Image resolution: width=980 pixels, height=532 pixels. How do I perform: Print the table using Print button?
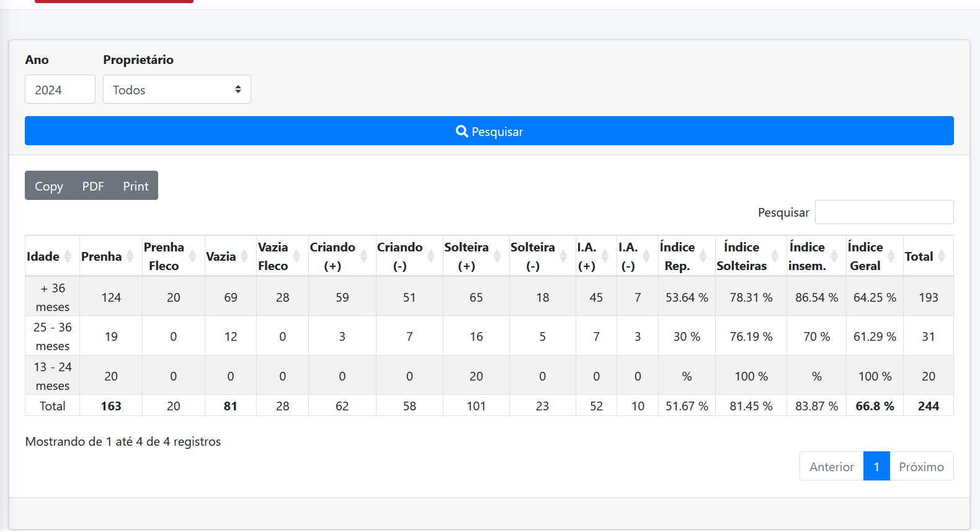pyautogui.click(x=135, y=186)
